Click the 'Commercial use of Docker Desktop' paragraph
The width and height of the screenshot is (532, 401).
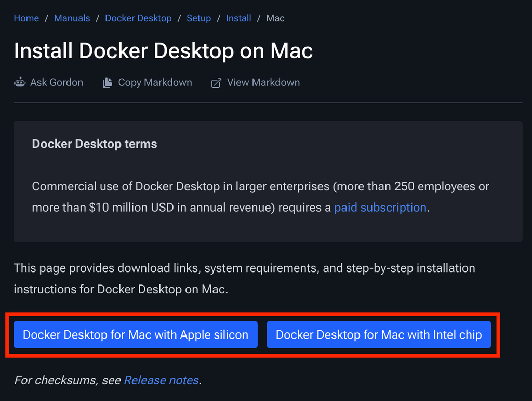(261, 197)
